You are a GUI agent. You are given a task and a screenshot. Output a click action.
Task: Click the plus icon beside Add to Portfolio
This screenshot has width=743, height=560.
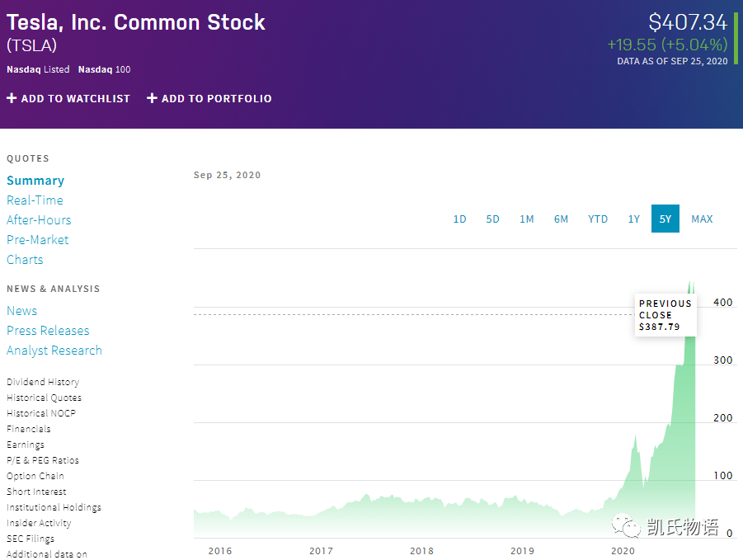pyautogui.click(x=152, y=98)
